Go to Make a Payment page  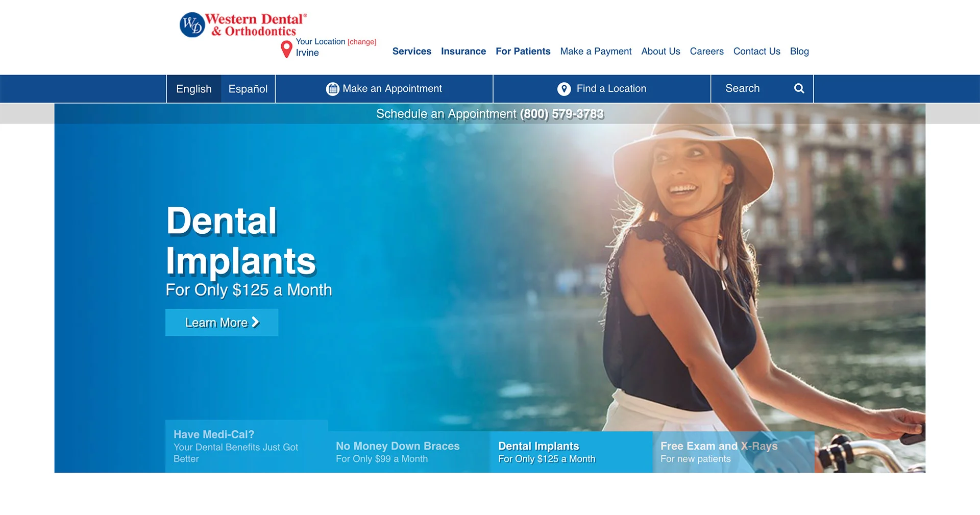click(596, 51)
